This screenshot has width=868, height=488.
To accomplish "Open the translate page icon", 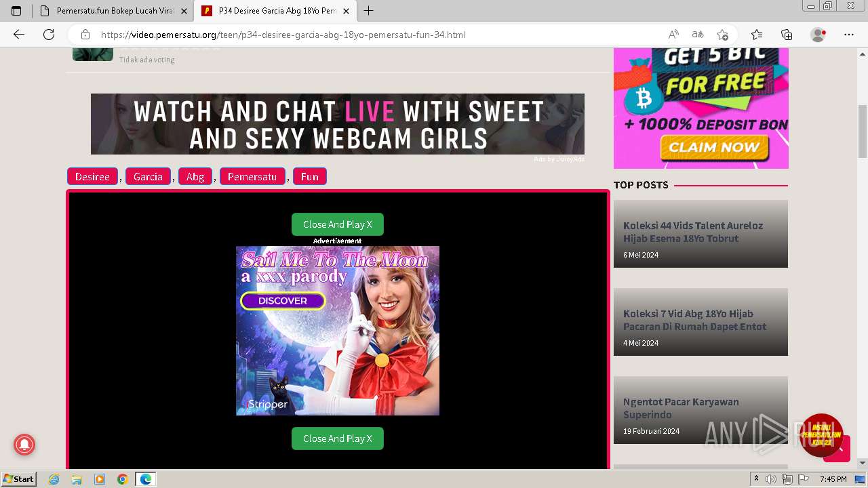I will (x=698, y=35).
